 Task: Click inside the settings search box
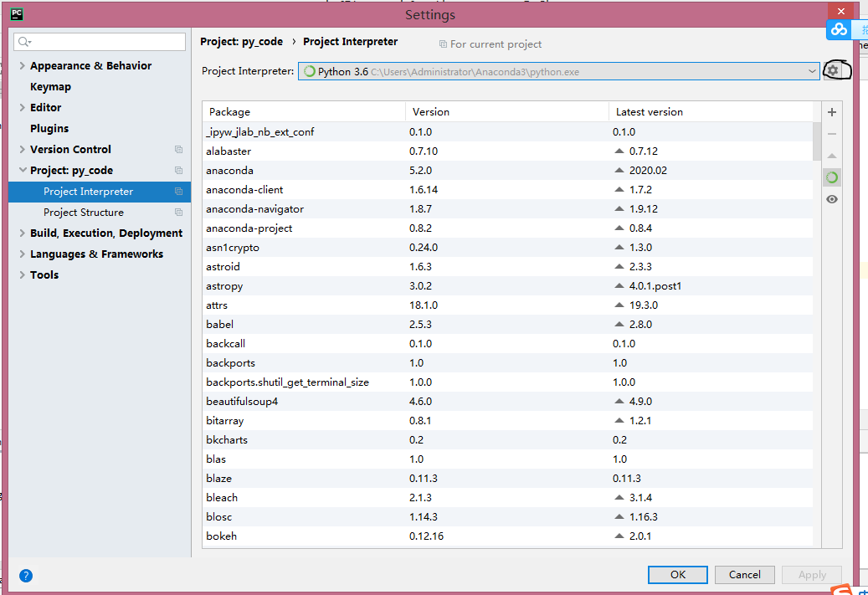(x=100, y=41)
